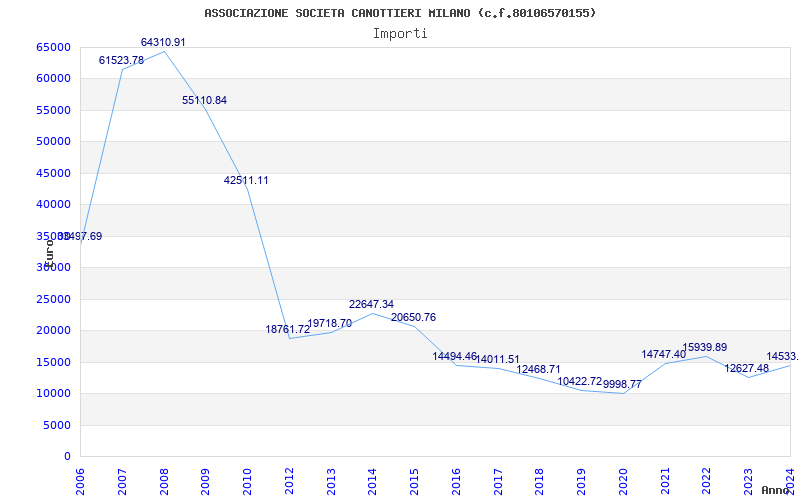
Task: Click the 2022 year axis label
Action: [x=707, y=482]
